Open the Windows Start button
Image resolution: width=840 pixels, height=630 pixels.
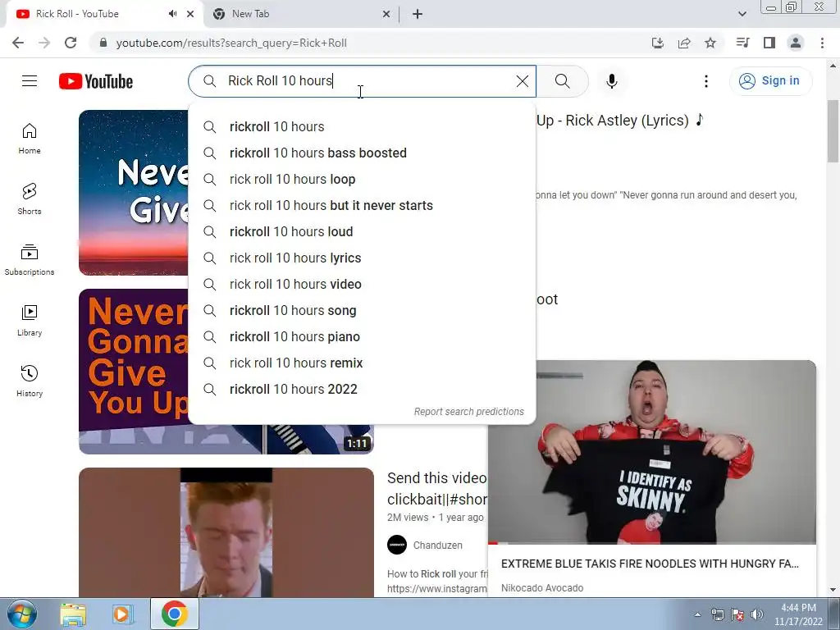(x=22, y=614)
